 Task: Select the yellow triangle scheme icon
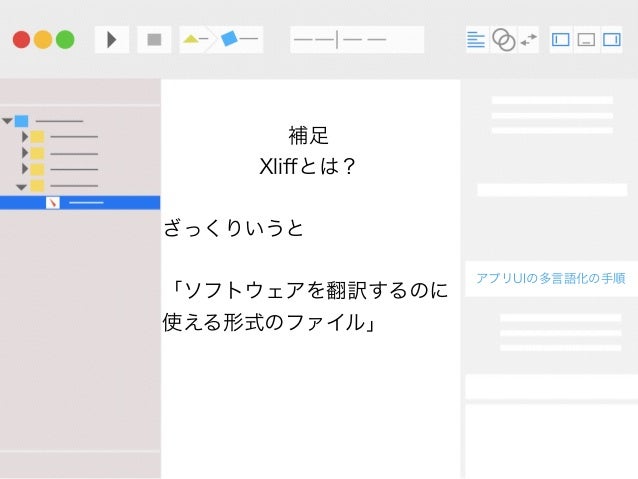click(x=191, y=39)
